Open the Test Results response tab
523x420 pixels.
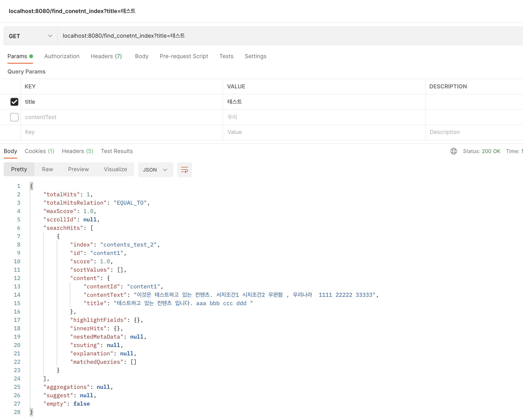[117, 151]
